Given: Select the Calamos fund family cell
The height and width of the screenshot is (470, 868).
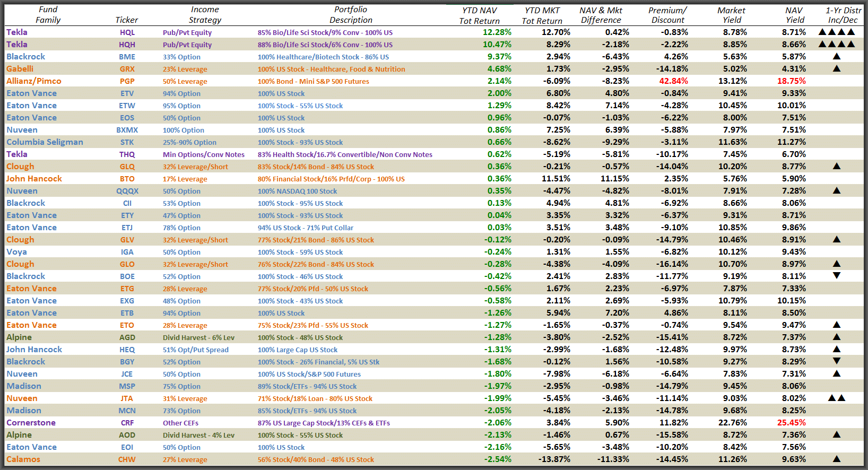Looking at the screenshot, I should [x=23, y=459].
